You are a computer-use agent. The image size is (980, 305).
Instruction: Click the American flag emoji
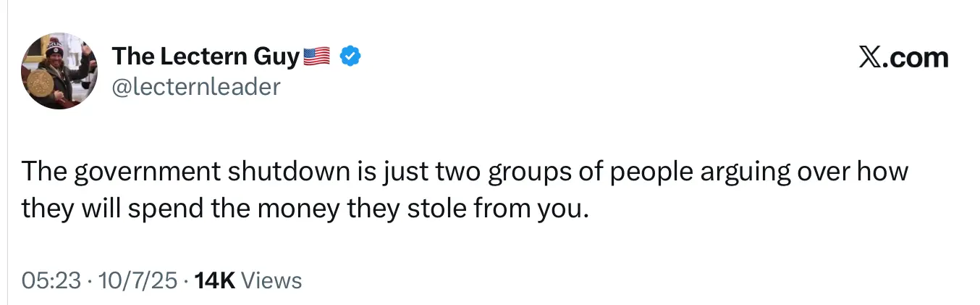coord(316,56)
